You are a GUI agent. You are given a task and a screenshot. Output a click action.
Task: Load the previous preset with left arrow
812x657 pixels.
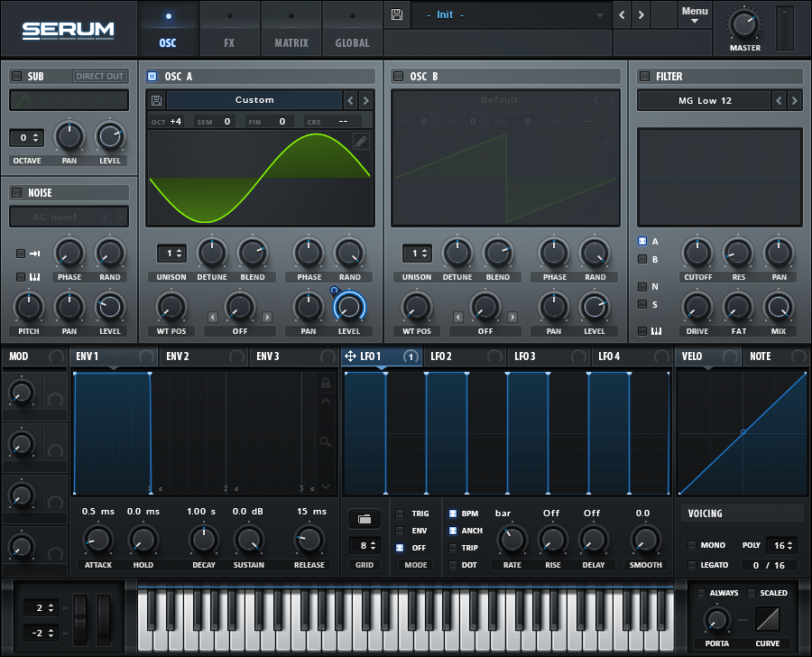622,15
